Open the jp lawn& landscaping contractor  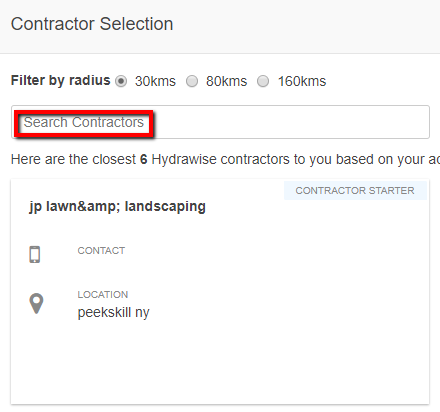(x=117, y=206)
